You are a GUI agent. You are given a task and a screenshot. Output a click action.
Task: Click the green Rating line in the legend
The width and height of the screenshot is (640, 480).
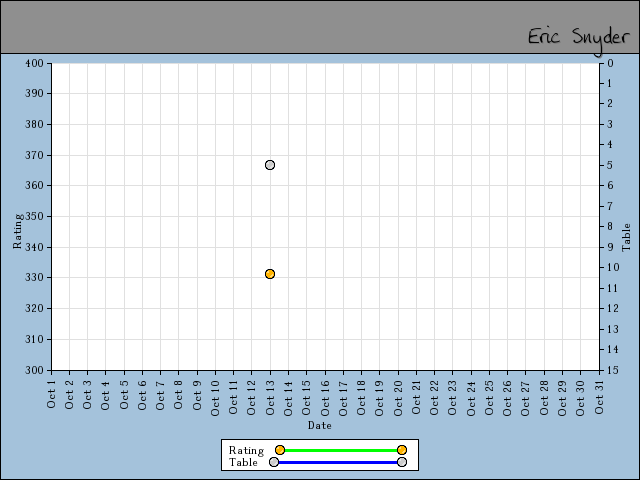tap(340, 450)
